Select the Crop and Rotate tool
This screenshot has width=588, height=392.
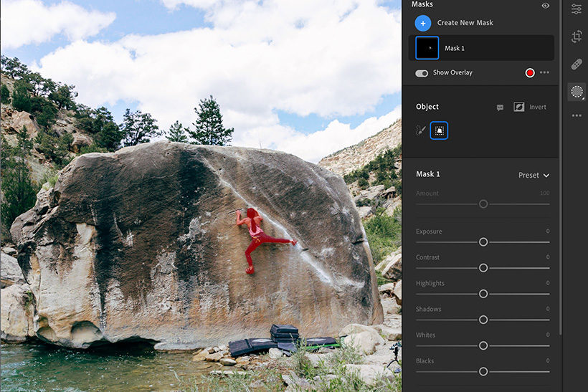[x=577, y=37]
